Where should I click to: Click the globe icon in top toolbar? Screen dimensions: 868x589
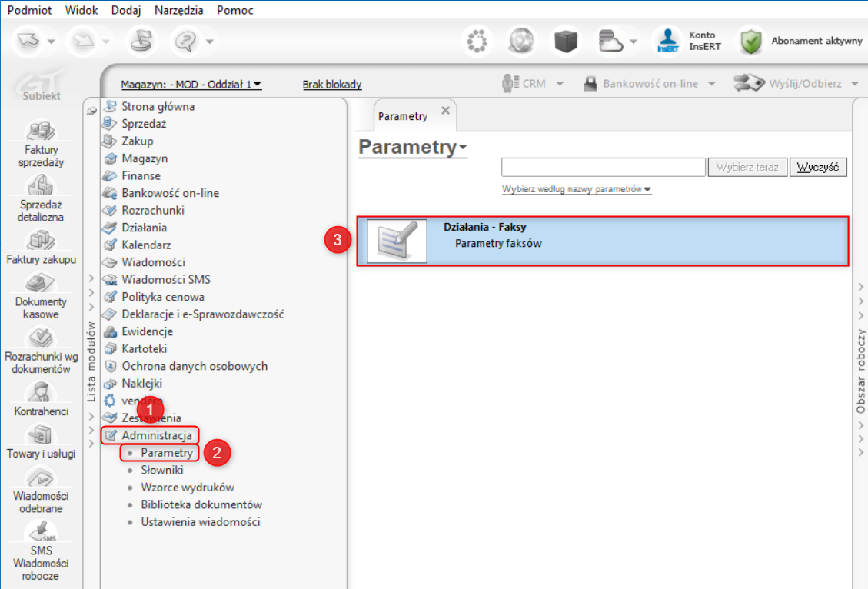pos(521,41)
